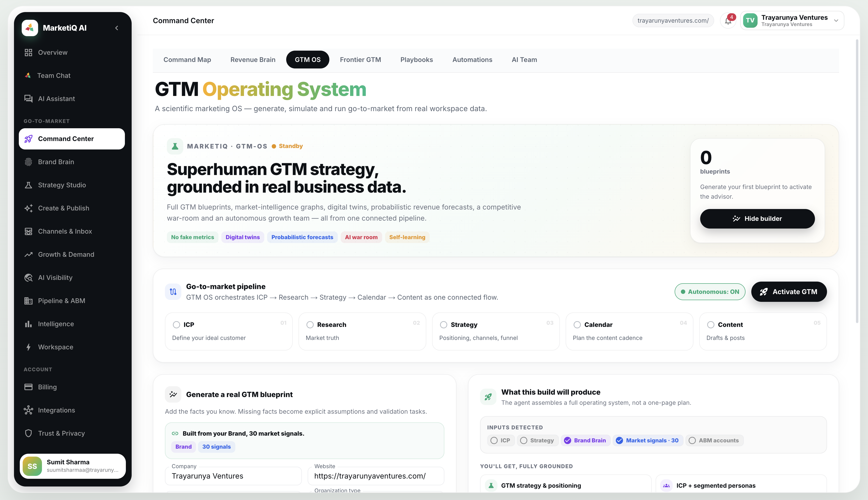
Task: Switch to Automations tab
Action: click(x=472, y=60)
